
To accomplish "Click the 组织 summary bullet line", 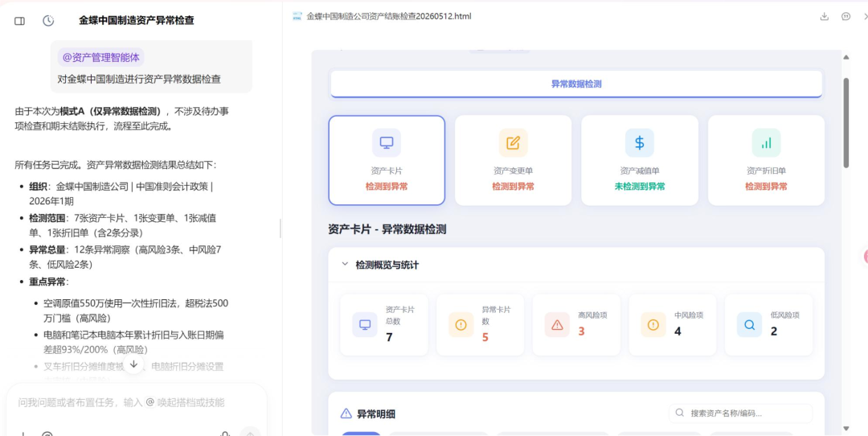I will coord(121,194).
